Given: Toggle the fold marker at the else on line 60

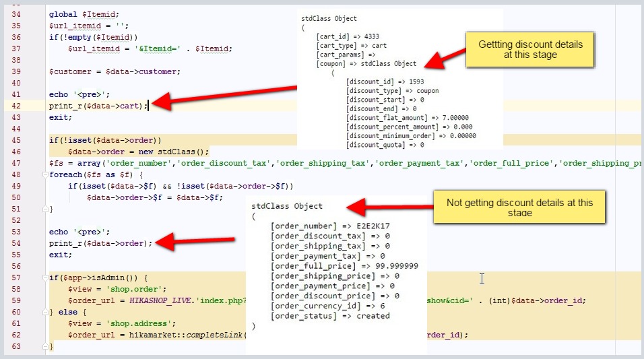Looking at the screenshot, I should point(45,313).
